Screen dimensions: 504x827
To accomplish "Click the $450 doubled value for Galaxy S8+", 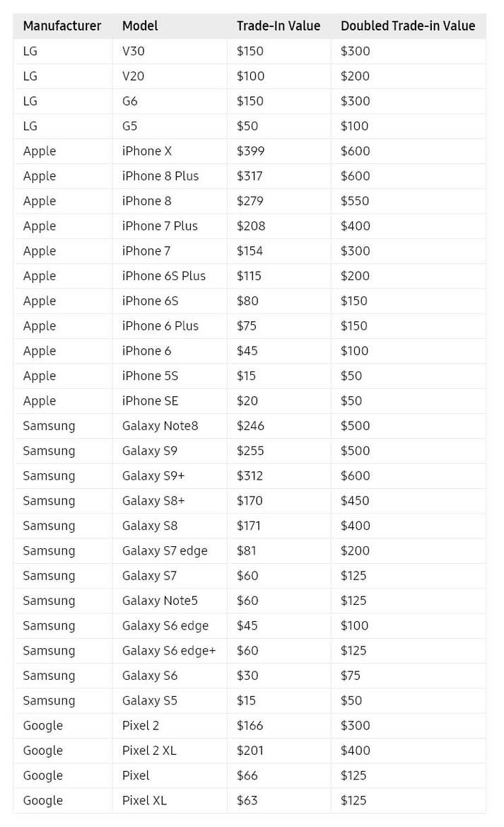I will click(355, 501).
